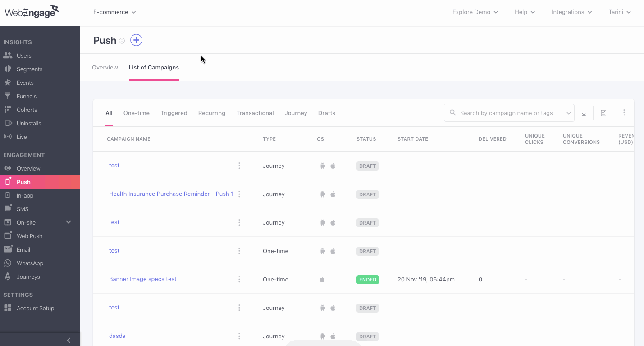Open the WhatsApp icon in sidebar
The width and height of the screenshot is (644, 346).
click(8, 263)
